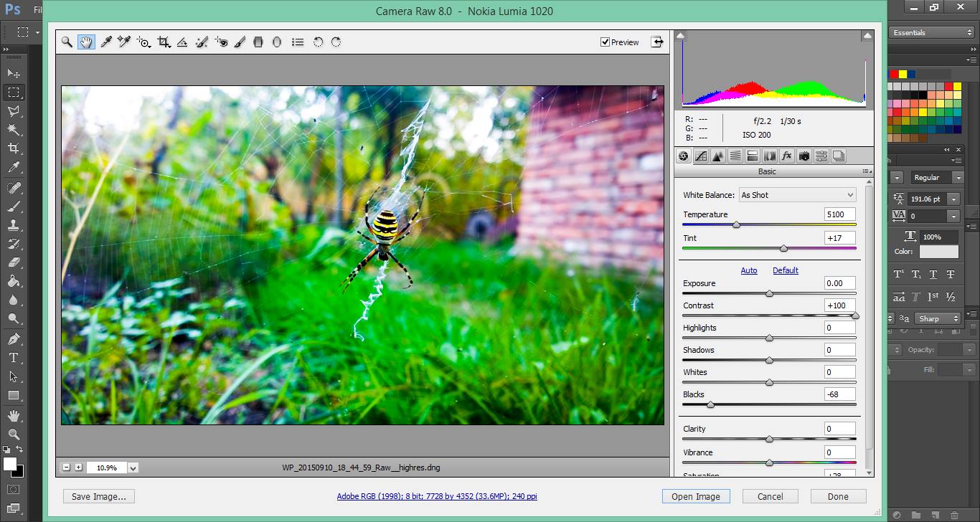The image size is (980, 522).
Task: Toggle shadow clipping warning in histogram
Action: point(681,35)
